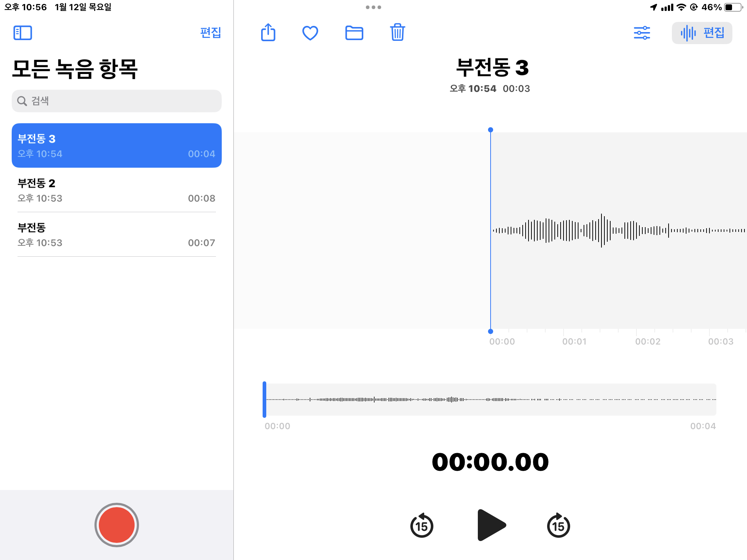Click the 부전동 3 title heading
747x560 pixels.
[x=492, y=68]
